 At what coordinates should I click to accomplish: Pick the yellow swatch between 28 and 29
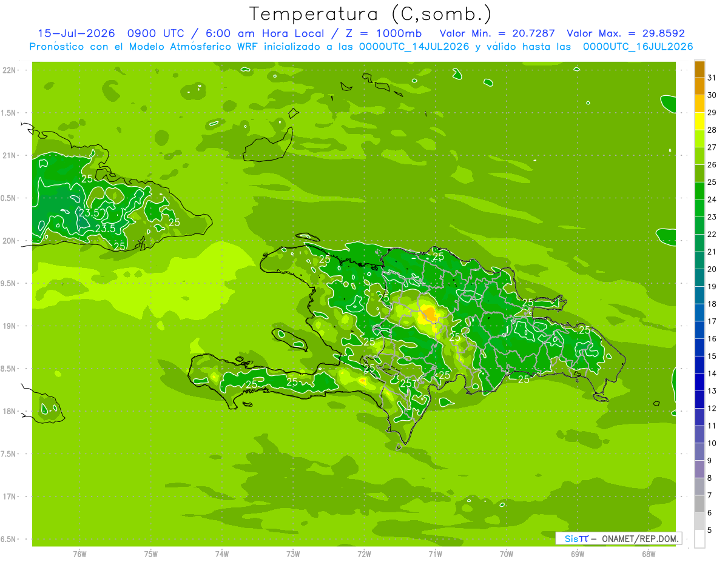point(699,121)
